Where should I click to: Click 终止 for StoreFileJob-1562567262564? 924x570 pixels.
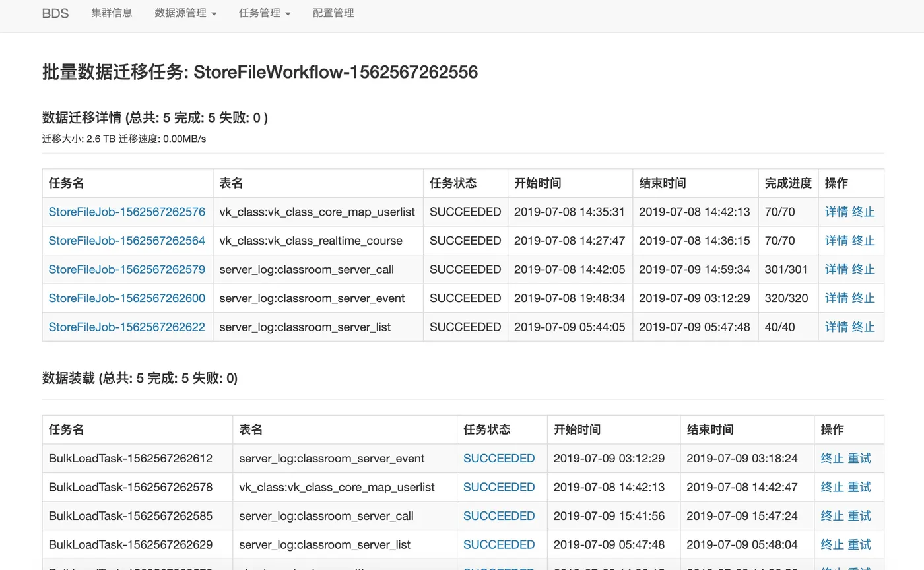863,241
